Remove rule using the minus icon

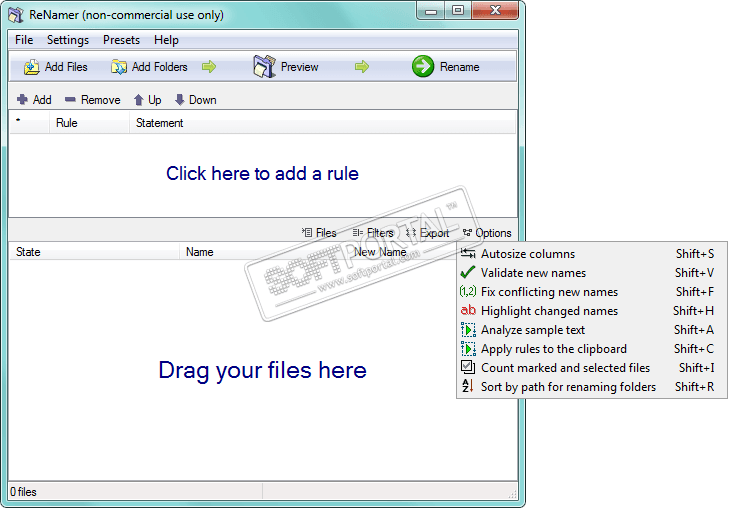coord(70,99)
